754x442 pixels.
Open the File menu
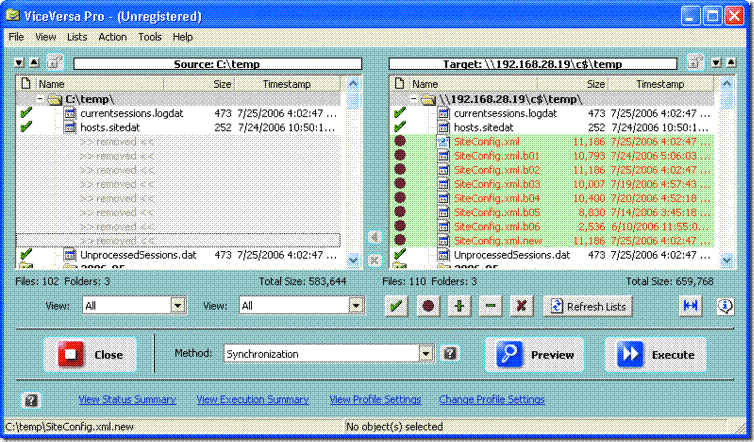pyautogui.click(x=16, y=37)
